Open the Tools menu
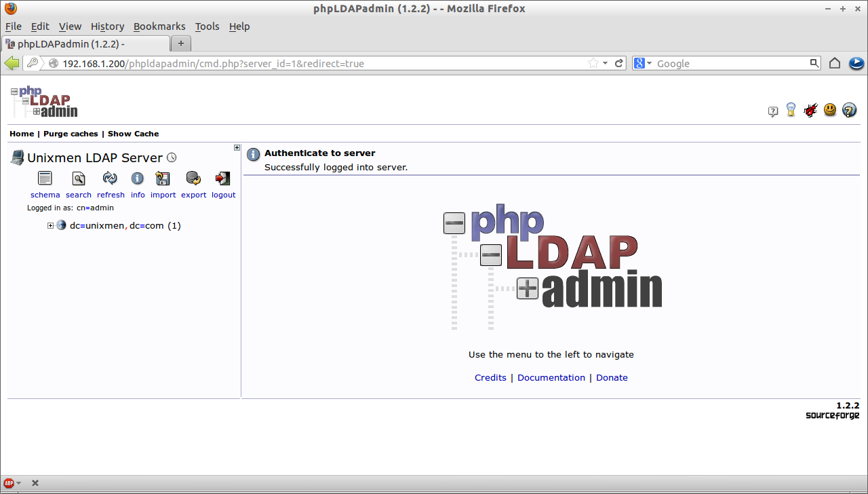This screenshot has height=494, width=868. (207, 26)
